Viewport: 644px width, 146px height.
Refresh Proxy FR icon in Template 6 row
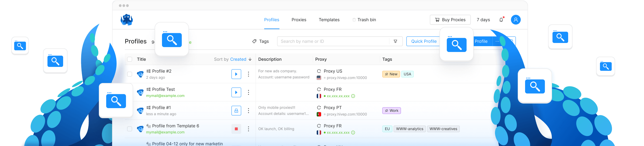pos(319,126)
